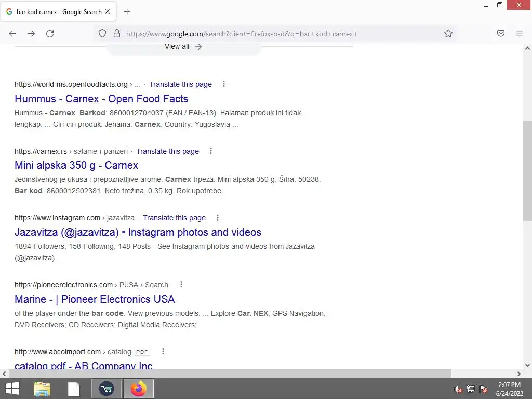Image resolution: width=532 pixels, height=399 pixels.
Task: Go forward one page
Action: tap(31, 34)
